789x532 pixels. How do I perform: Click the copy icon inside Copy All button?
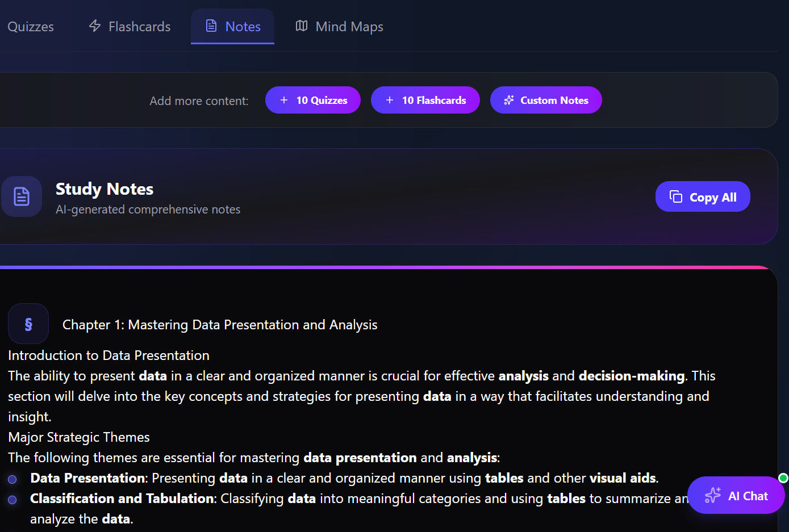675,196
